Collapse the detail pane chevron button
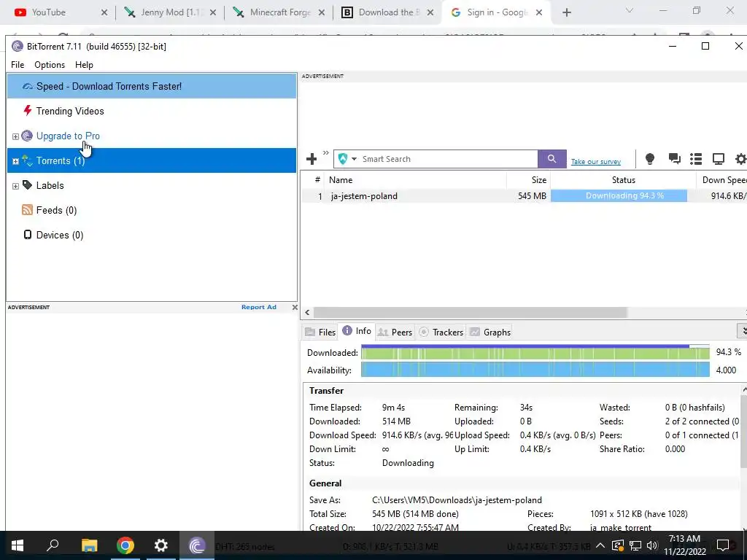 pos(742,330)
